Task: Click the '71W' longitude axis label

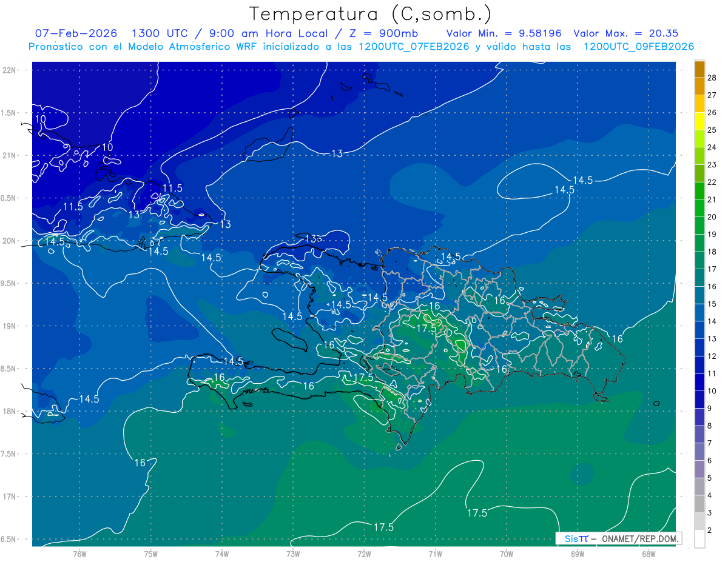Action: pyautogui.click(x=435, y=554)
